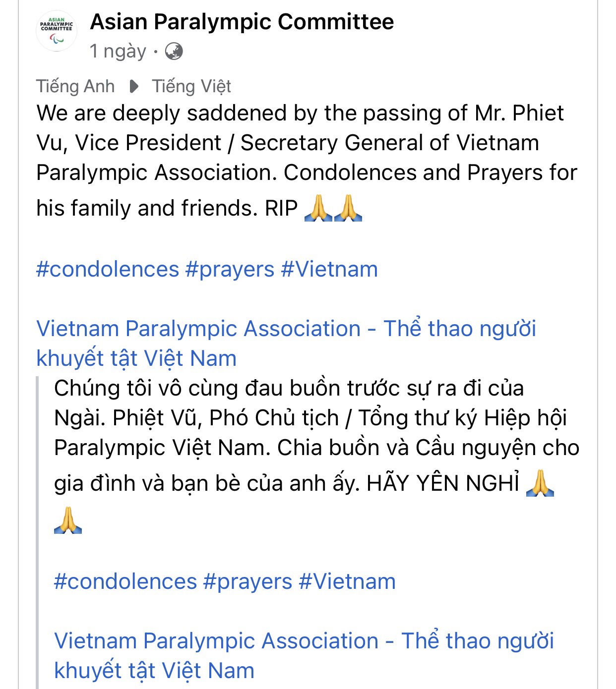The image size is (616, 689).
Task: Open the #condolences hashtag in translated text
Action: (x=125, y=581)
